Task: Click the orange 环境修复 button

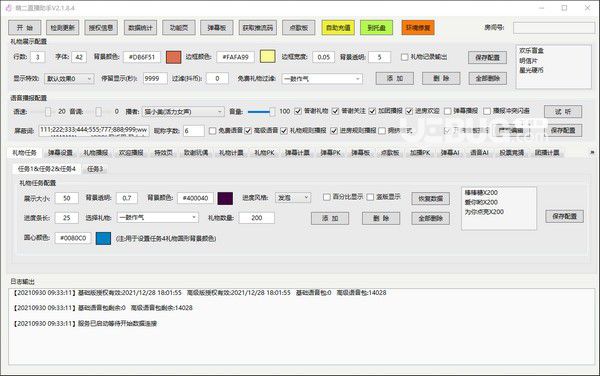Action: pyautogui.click(x=418, y=28)
